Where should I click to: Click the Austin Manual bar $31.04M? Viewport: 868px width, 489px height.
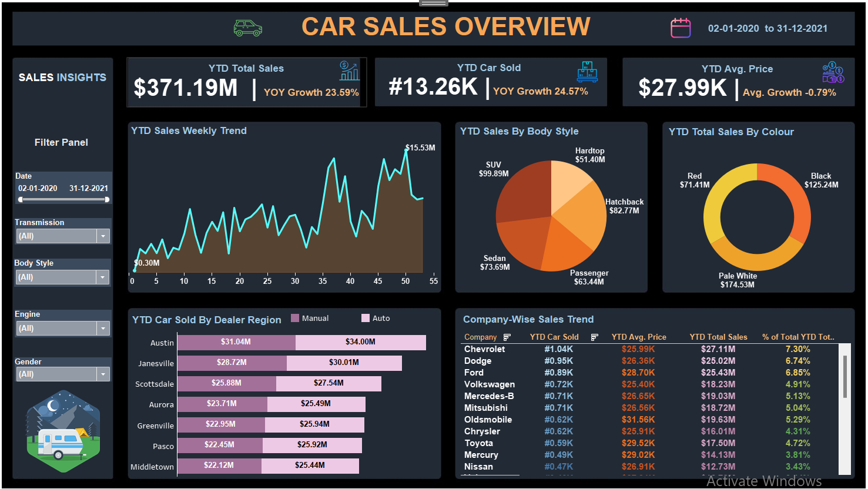click(236, 342)
